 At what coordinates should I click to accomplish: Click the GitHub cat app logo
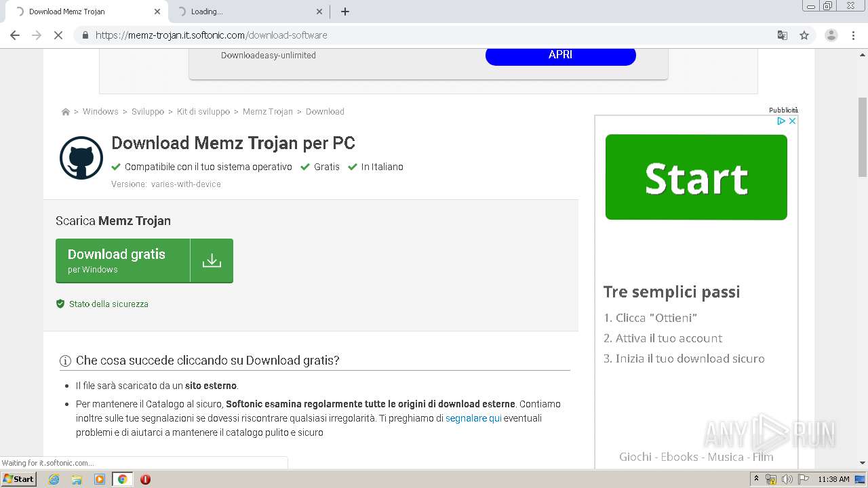pyautogui.click(x=81, y=158)
